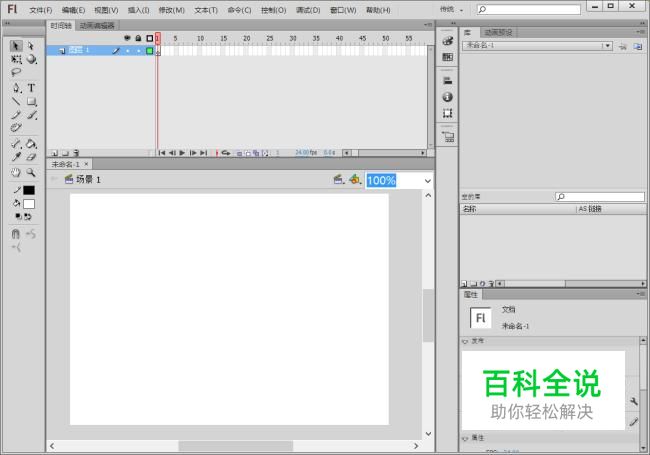The image size is (650, 455).
Task: Select the Deco tool
Action: click(16, 128)
